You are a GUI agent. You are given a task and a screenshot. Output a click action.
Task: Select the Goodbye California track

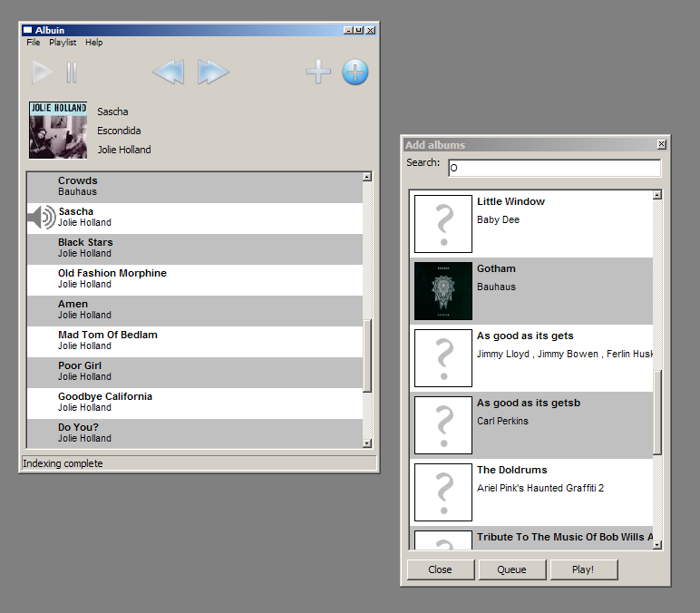tap(195, 404)
